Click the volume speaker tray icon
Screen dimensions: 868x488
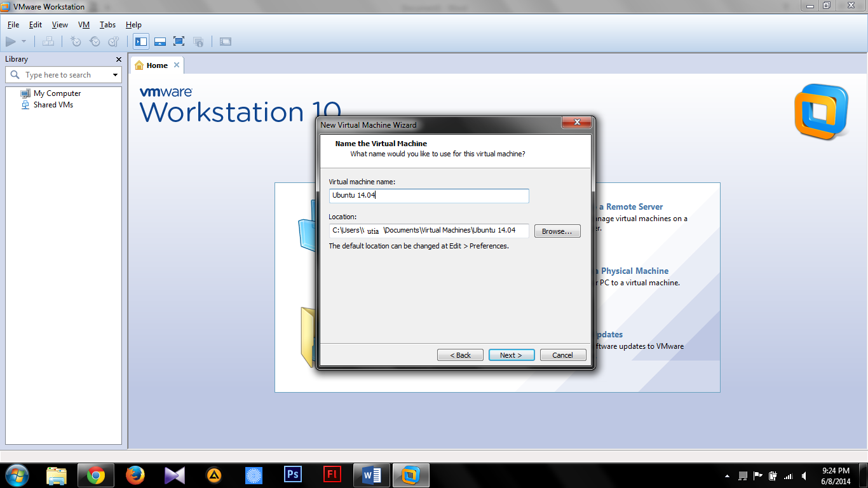(x=804, y=476)
